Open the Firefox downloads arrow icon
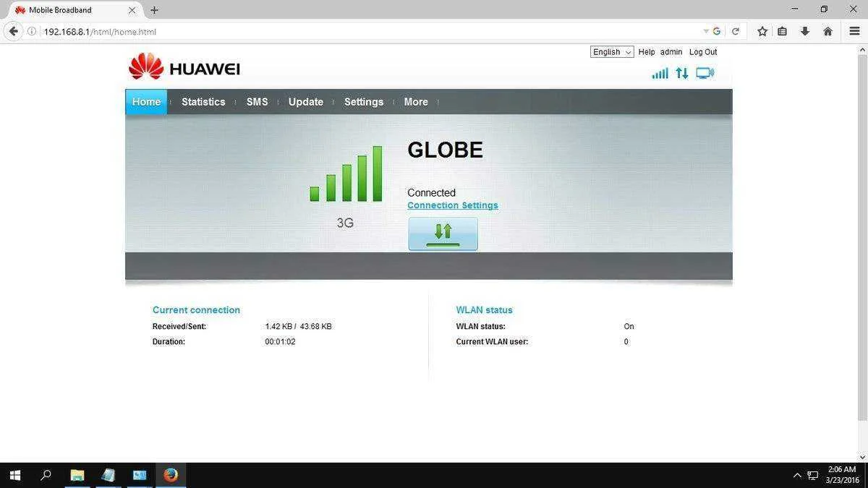The width and height of the screenshot is (868, 488). (x=804, y=31)
